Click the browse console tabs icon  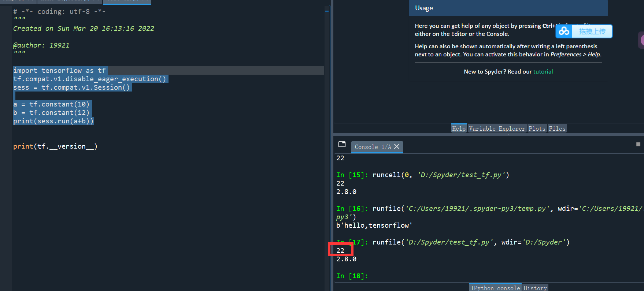(342, 144)
